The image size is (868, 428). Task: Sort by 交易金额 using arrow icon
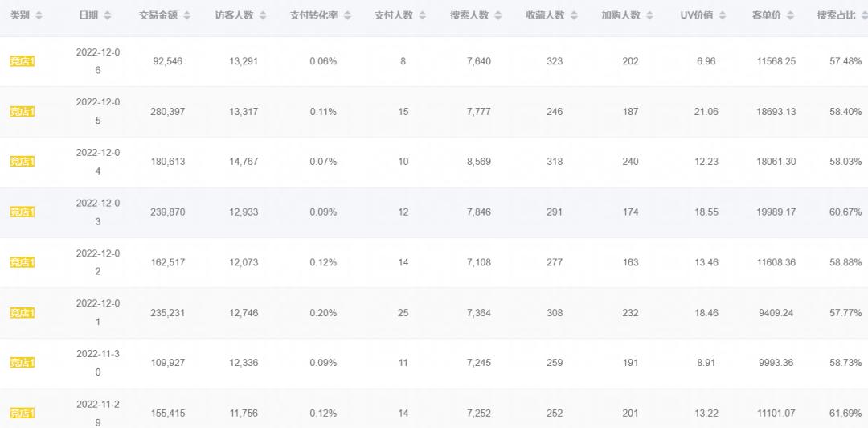(x=186, y=16)
